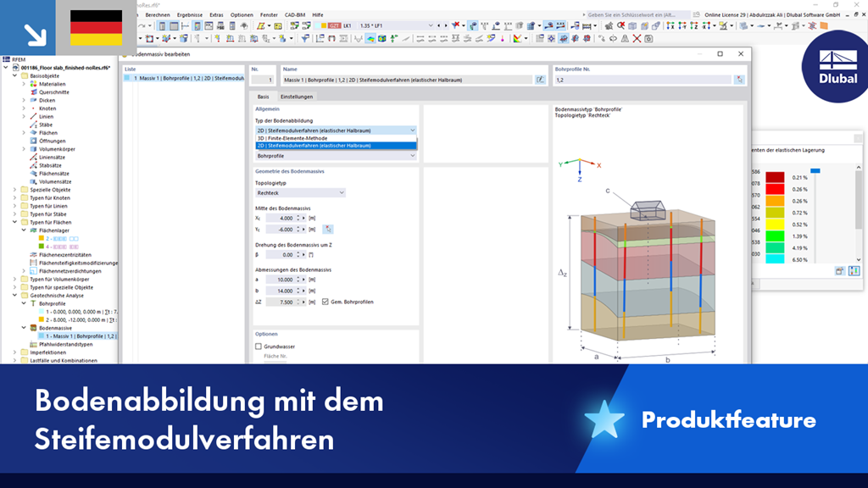The image size is (868, 488).
Task: Click the cyan legend color swatch at 6.50 %
Action: [x=775, y=259]
